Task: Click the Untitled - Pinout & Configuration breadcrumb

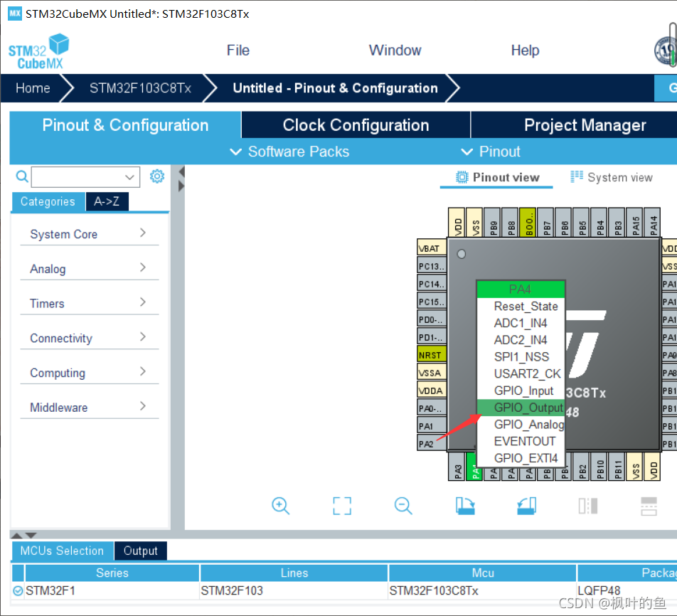Action: [335, 88]
